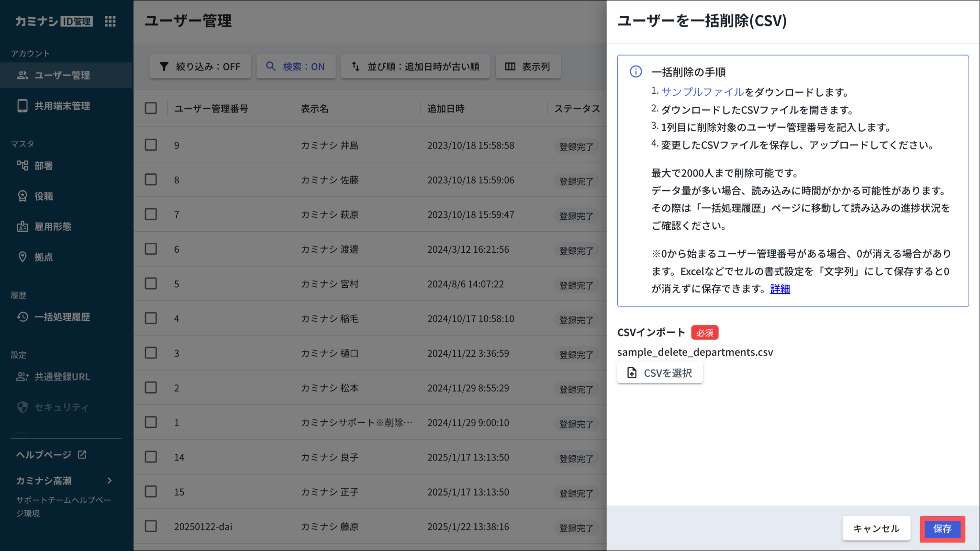Toggle the select-all checkbox in table header
This screenshot has height=551, width=980.
151,108
